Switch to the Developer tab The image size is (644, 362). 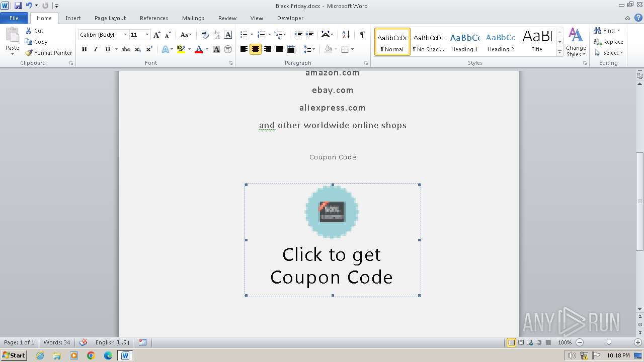click(290, 18)
